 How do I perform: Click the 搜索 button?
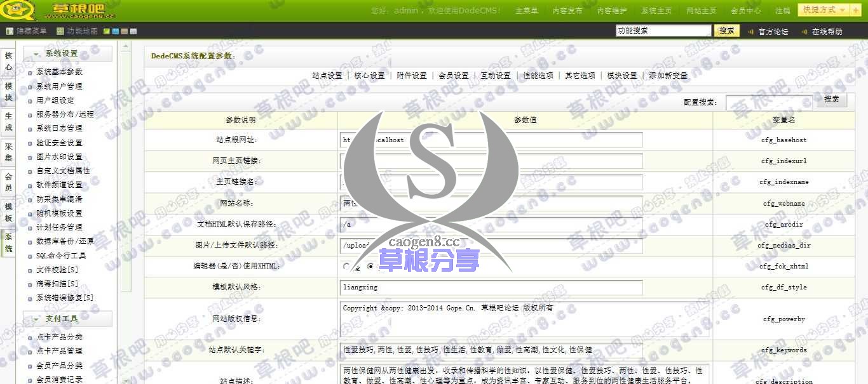(726, 30)
